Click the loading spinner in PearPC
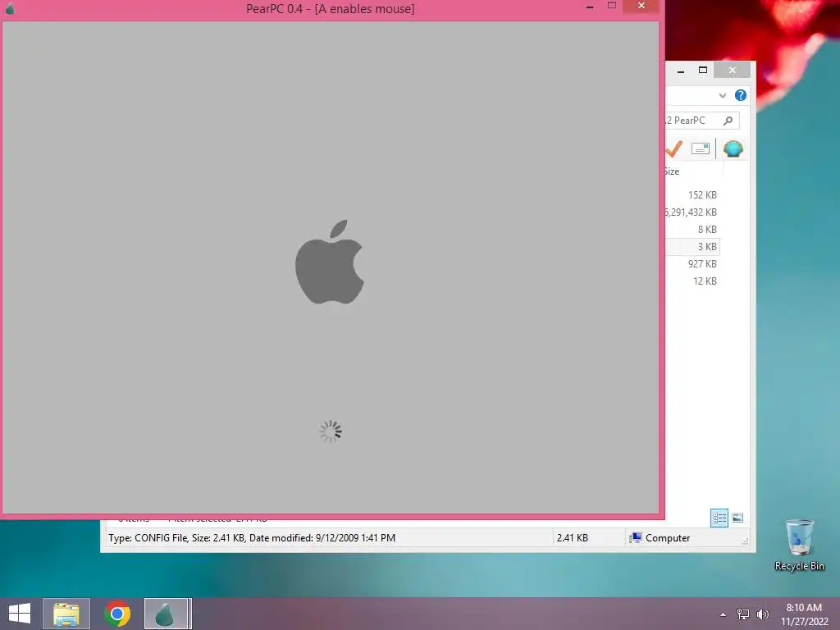Image resolution: width=840 pixels, height=630 pixels. pos(331,431)
